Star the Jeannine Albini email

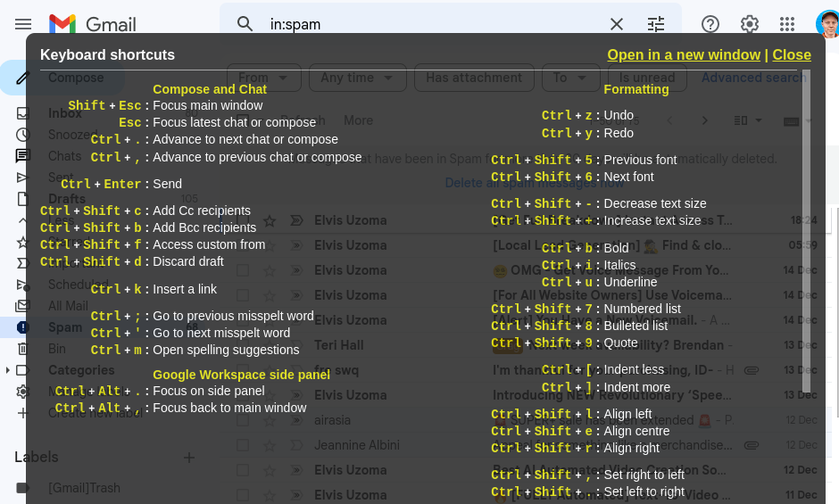(x=270, y=445)
